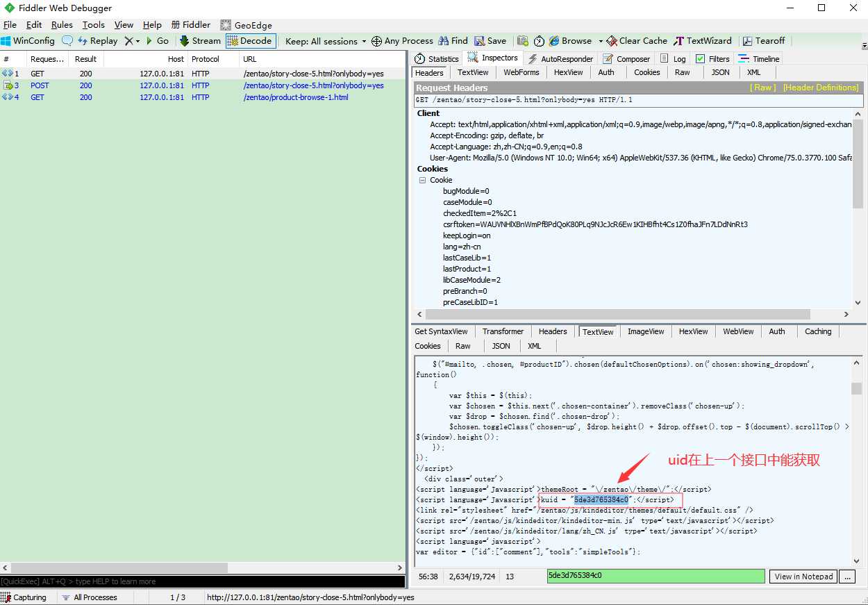Open the Composer tab
Screen dimensions: 868x605
tap(626, 59)
